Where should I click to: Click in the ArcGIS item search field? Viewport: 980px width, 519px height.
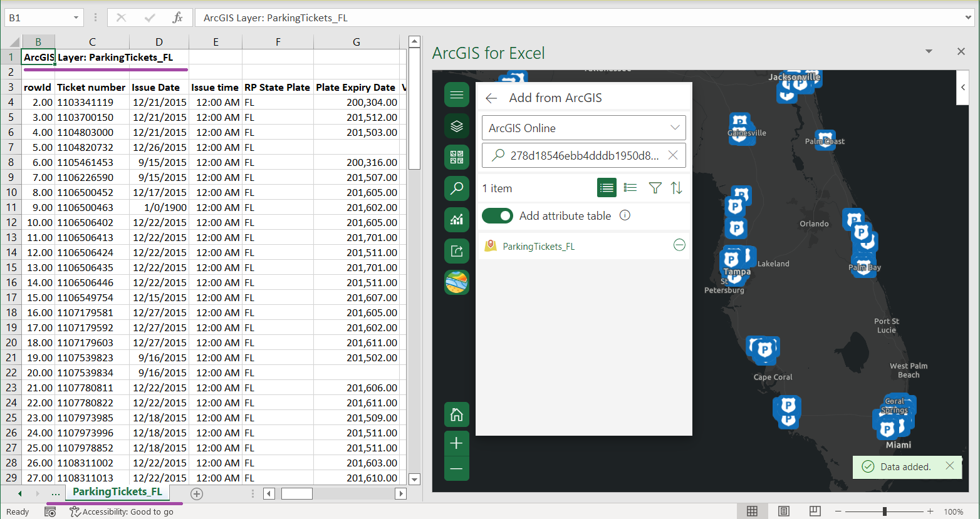coord(584,155)
